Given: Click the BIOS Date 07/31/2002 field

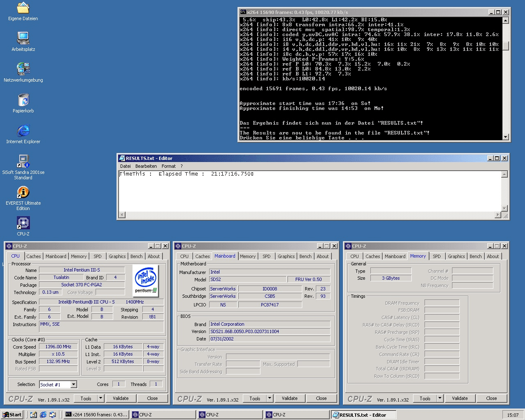Looking at the screenshot, I should pos(269,339).
